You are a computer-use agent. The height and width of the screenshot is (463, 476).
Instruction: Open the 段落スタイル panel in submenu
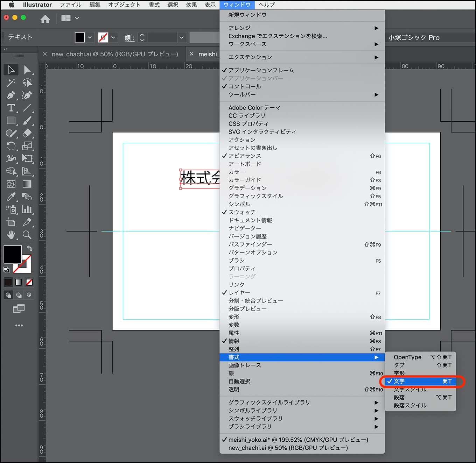[420, 405]
